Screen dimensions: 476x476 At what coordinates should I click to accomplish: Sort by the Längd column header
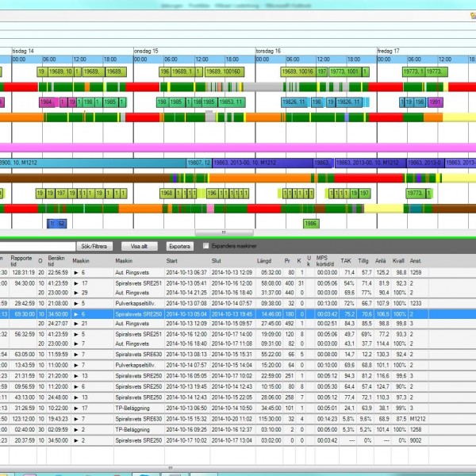tap(265, 259)
